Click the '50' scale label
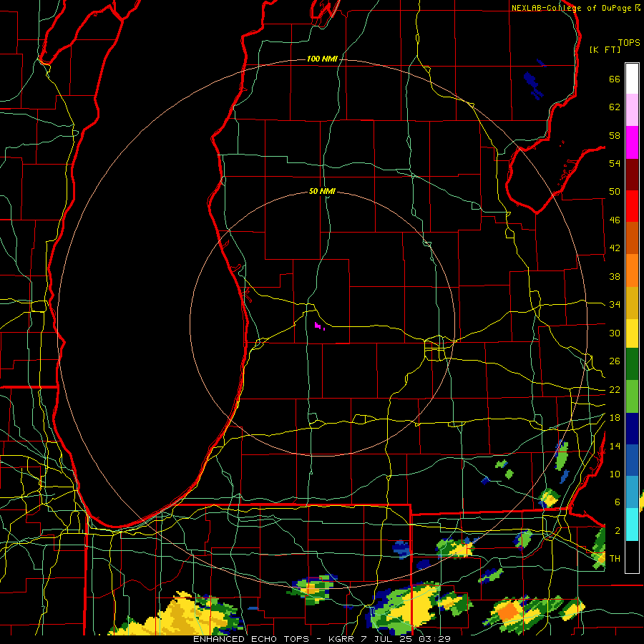The image size is (644, 644). 615,192
